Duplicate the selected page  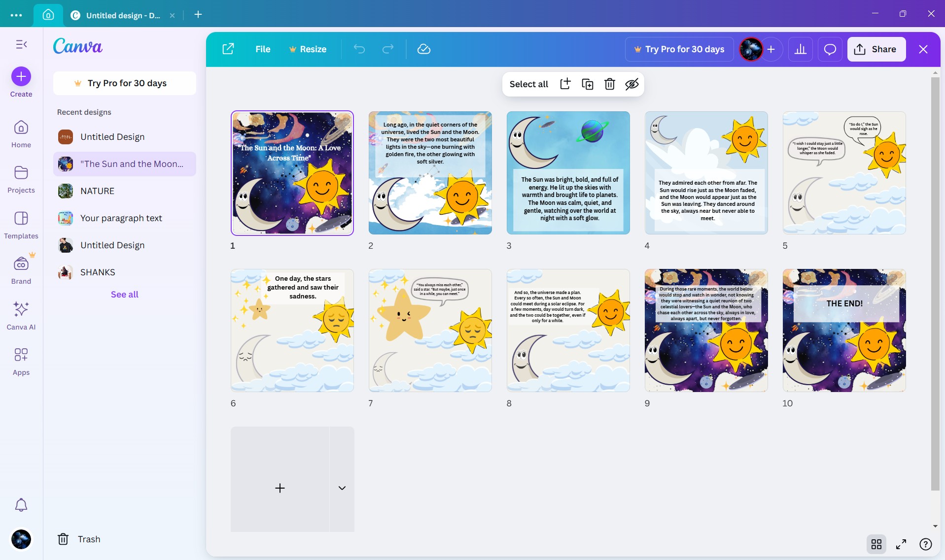click(x=588, y=84)
